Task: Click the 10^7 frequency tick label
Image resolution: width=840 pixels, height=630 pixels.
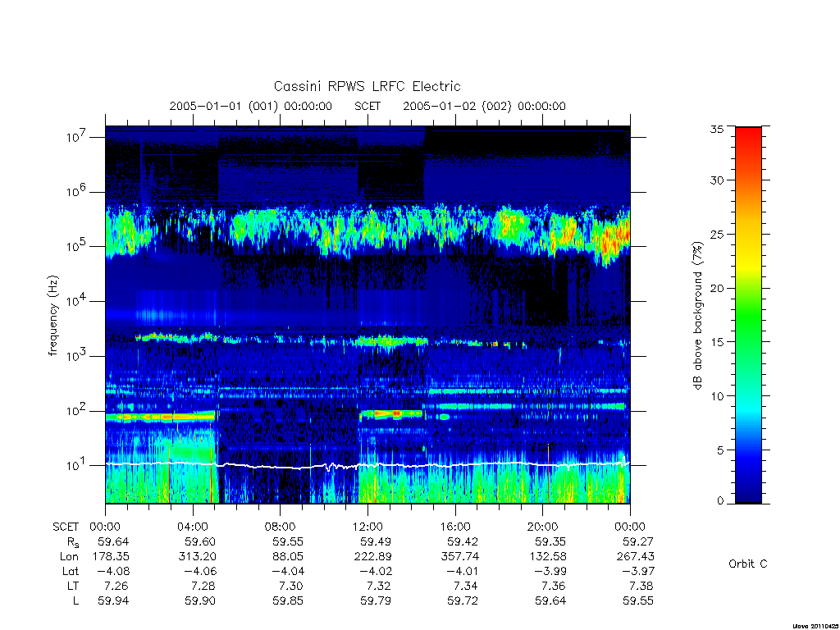Action: tap(76, 137)
